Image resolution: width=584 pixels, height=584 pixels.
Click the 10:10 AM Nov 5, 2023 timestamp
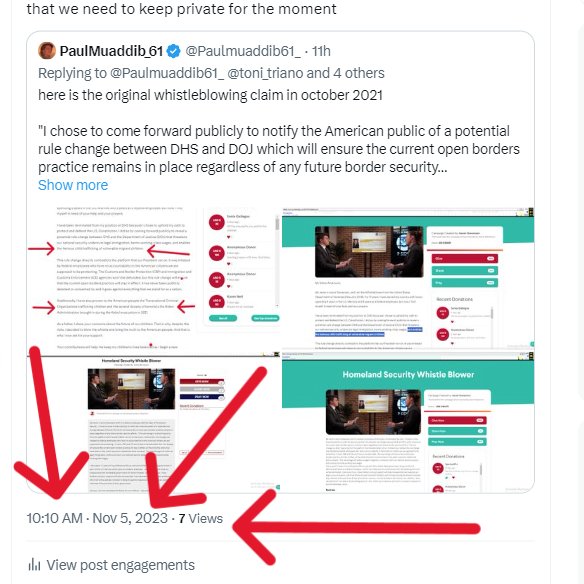(97, 518)
